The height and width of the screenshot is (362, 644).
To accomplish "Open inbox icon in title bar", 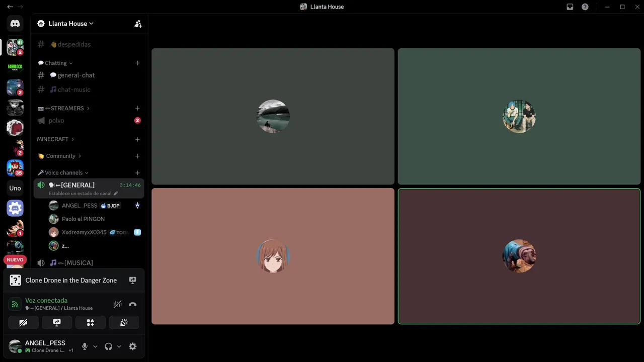I will click(570, 7).
